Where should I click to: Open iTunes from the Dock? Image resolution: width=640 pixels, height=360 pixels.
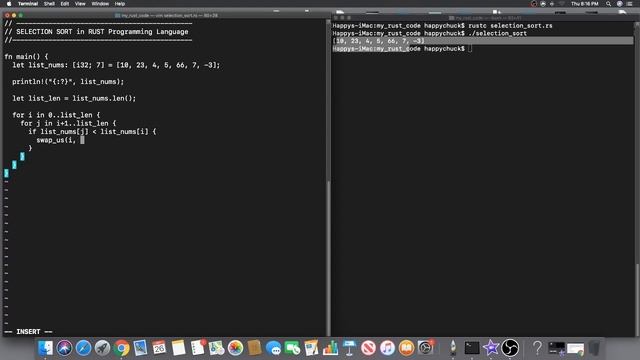point(387,348)
